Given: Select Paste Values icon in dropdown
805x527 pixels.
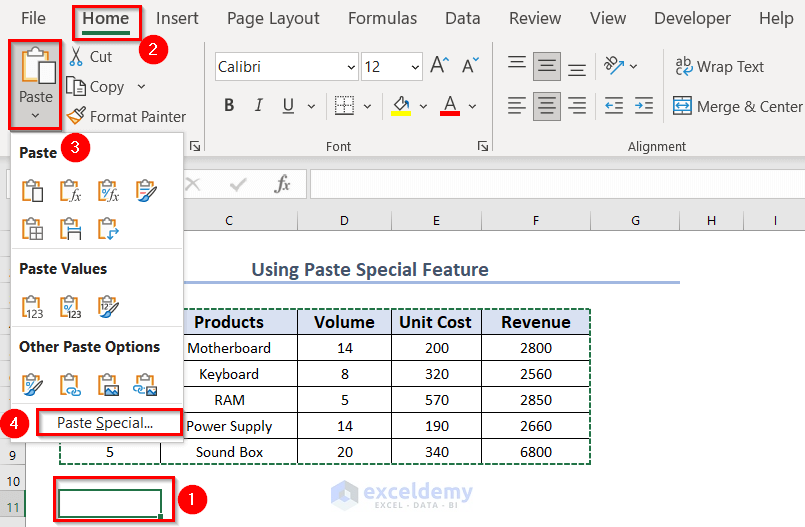Looking at the screenshot, I should click(x=32, y=306).
